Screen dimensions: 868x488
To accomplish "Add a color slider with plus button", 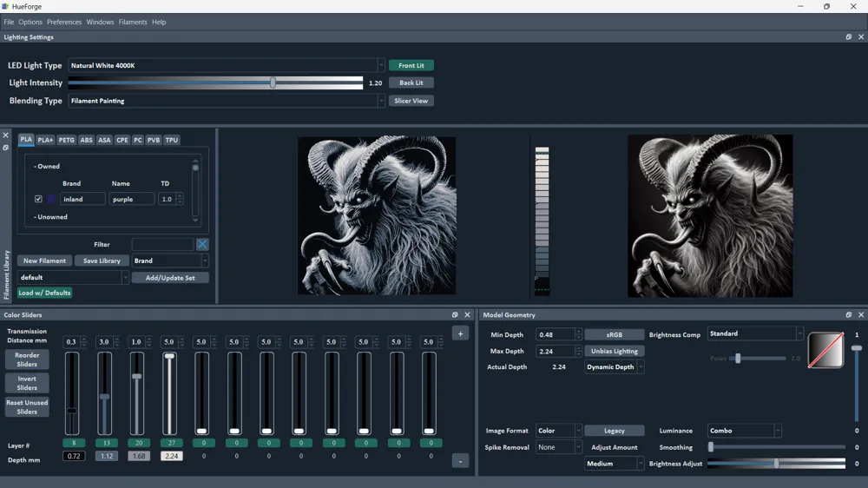I will [461, 333].
